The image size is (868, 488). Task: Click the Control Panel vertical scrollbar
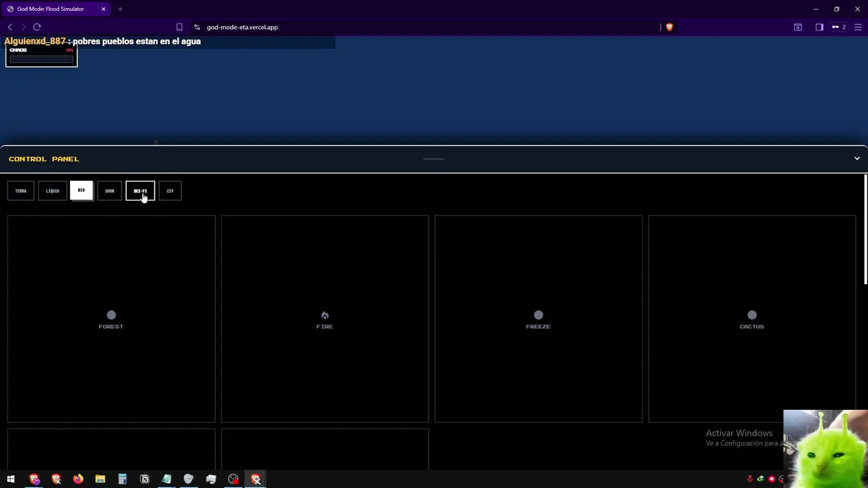tap(865, 230)
